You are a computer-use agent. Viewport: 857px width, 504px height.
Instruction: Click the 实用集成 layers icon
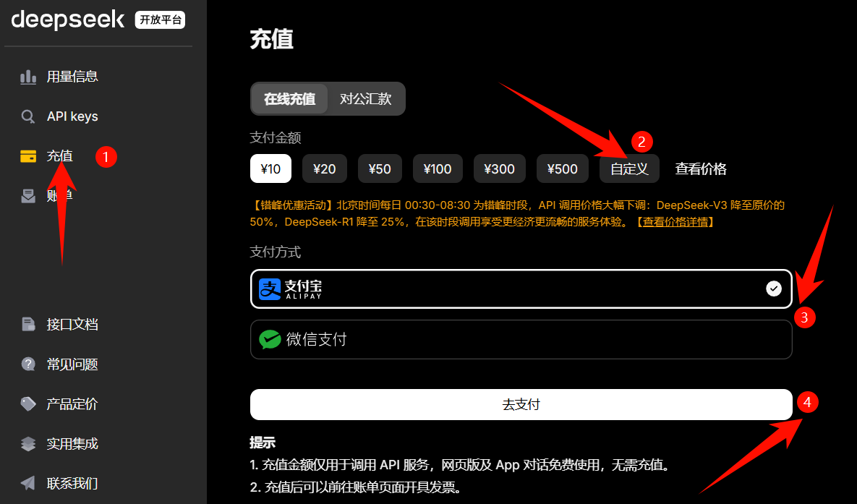point(28,444)
